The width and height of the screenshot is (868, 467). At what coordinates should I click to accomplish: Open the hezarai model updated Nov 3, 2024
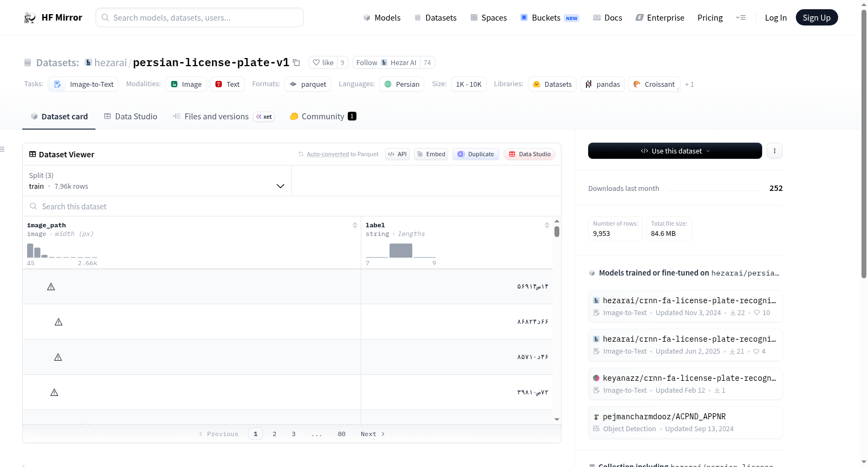[685, 306]
